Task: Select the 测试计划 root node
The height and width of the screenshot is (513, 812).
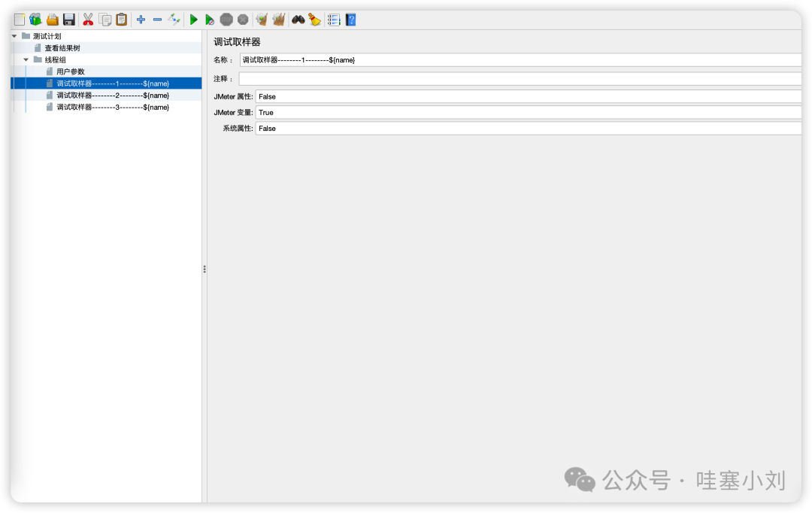Action: [x=47, y=36]
